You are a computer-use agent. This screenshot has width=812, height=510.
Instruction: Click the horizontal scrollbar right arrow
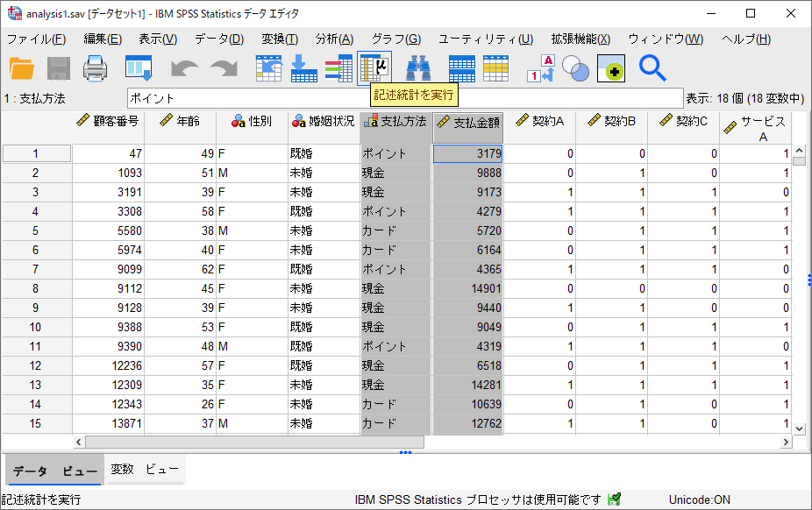(x=786, y=442)
